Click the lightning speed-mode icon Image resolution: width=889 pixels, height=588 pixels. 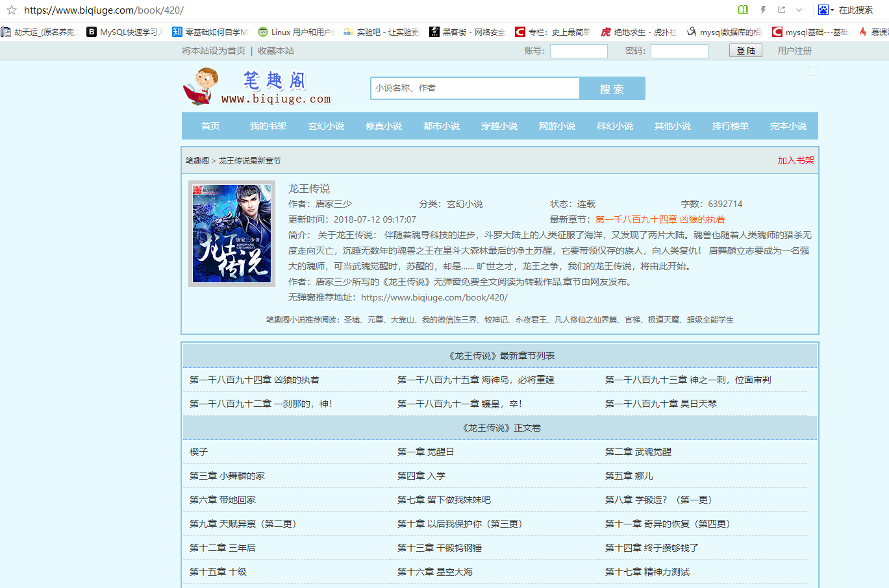[x=763, y=10]
